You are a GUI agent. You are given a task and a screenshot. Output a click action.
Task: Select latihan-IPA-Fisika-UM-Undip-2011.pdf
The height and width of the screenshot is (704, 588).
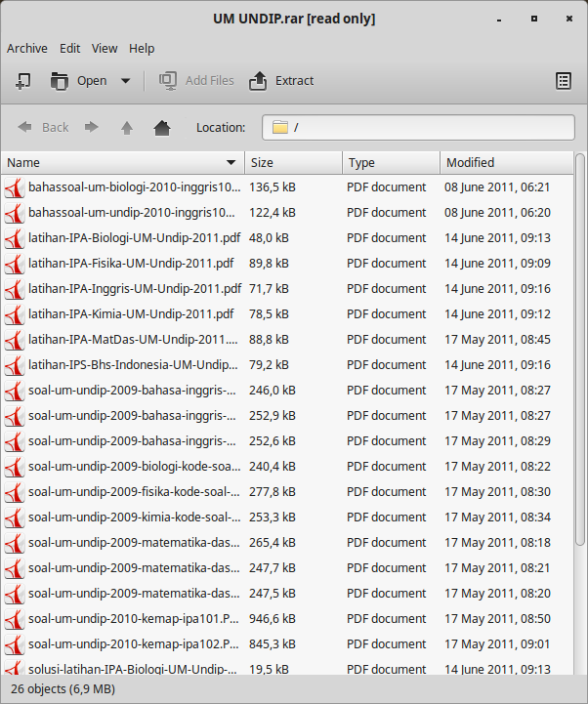(287, 263)
